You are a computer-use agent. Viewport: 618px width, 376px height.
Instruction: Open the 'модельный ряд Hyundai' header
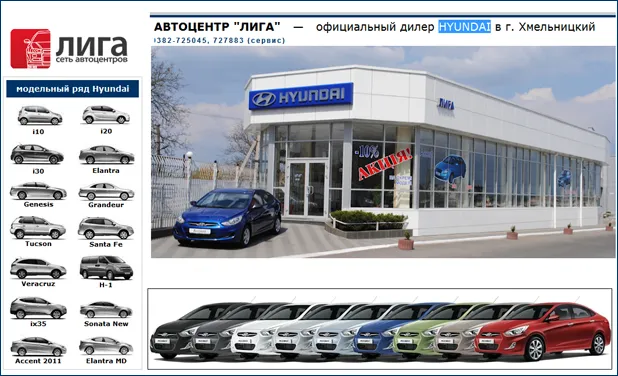[73, 89]
